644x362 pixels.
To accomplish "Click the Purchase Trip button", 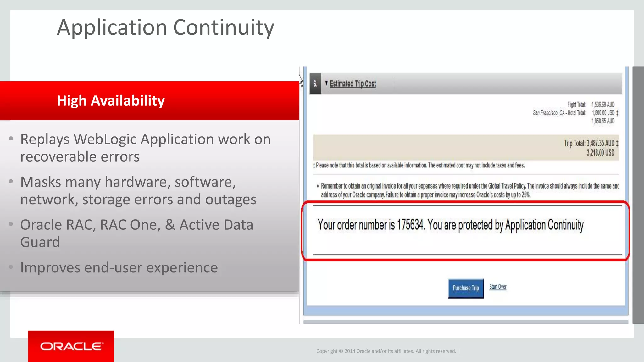I will [x=466, y=288].
